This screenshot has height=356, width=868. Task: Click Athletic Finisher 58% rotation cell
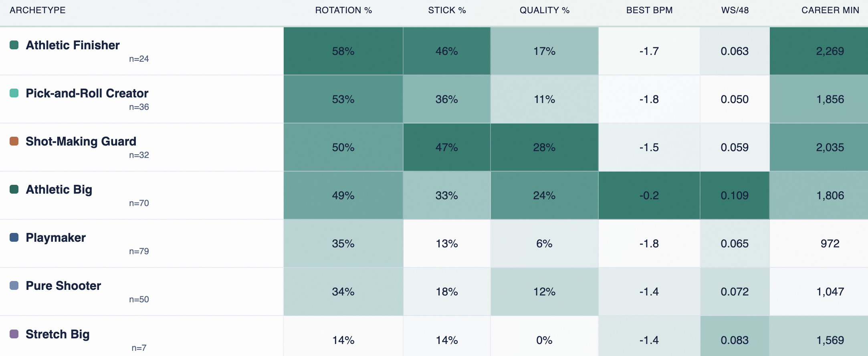tap(343, 51)
